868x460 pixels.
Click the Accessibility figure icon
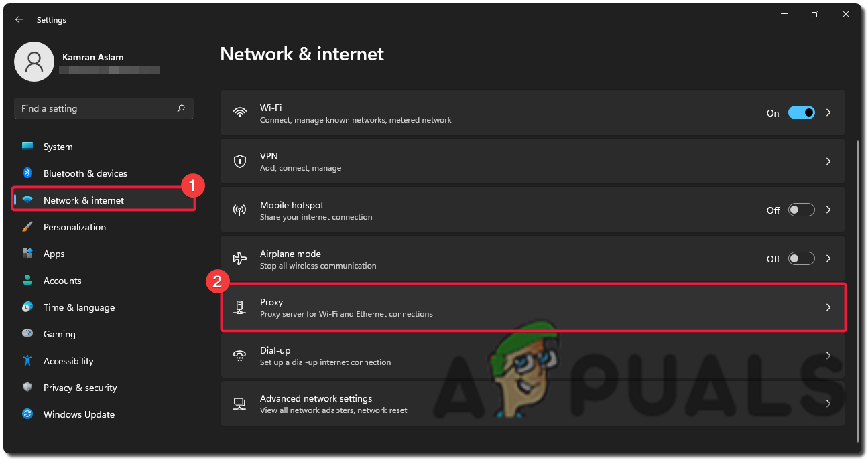point(27,361)
